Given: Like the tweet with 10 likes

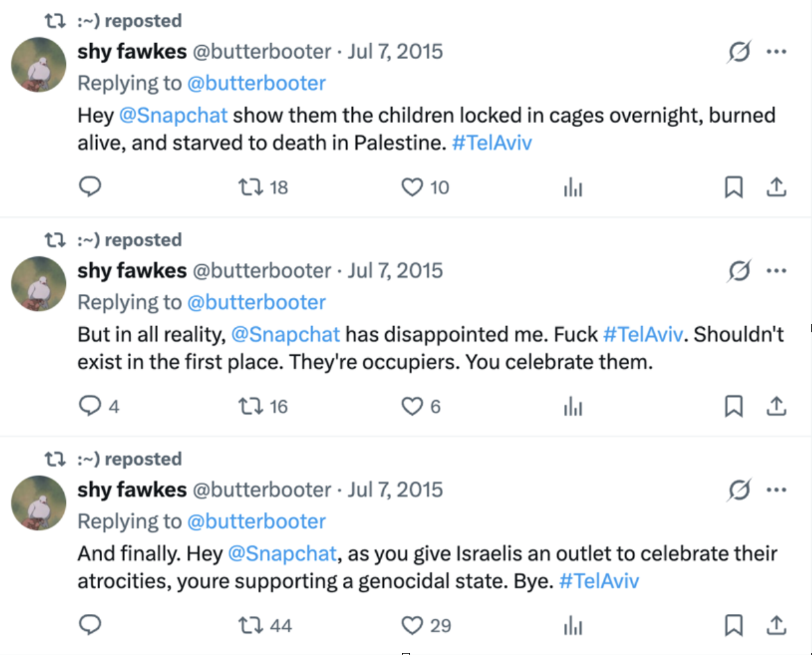Looking at the screenshot, I should point(411,187).
